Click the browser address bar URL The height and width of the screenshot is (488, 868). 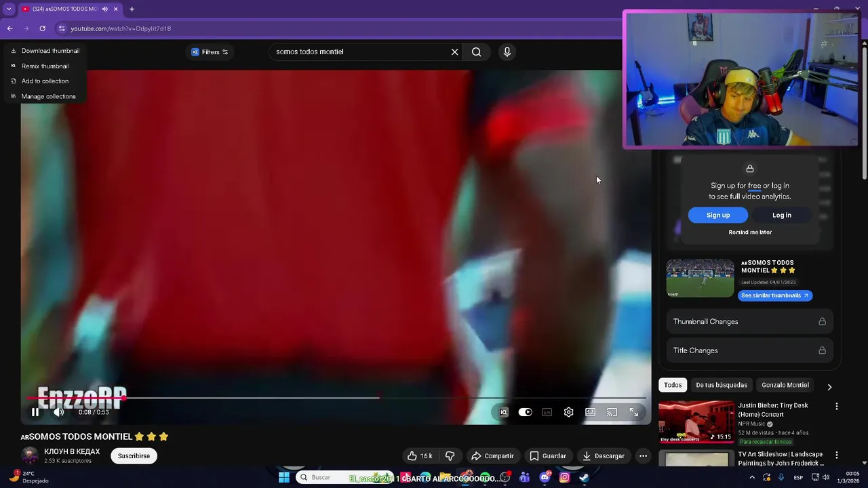[121, 28]
